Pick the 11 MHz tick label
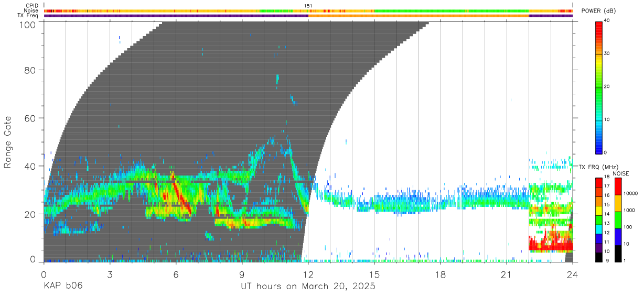The image size is (644, 297). (607, 242)
